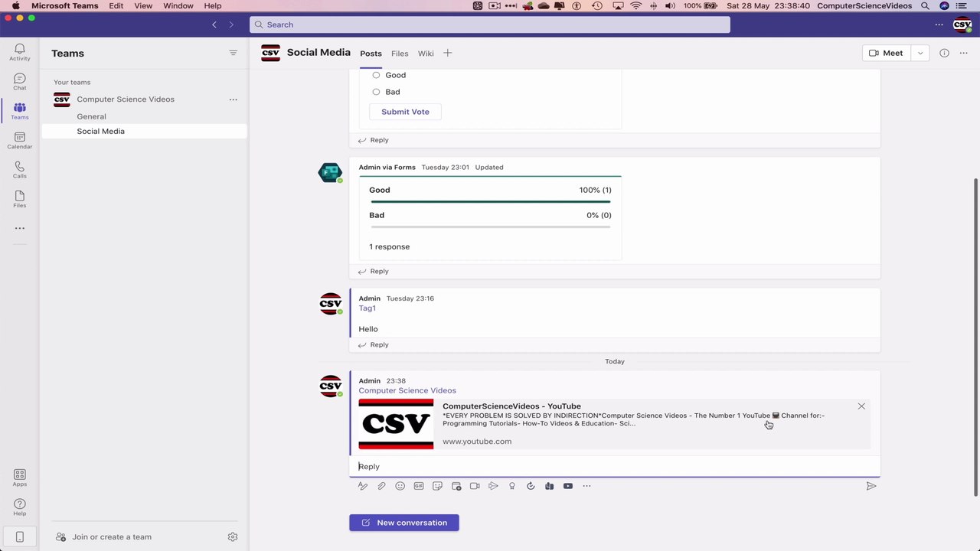Open the Wi-Fi status menu
The height and width of the screenshot is (551, 980).
[x=635, y=6]
